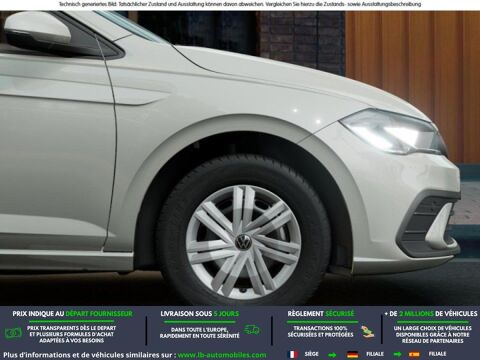Screen dimensions: 480x360
Task: Click green arrow before the Spanish flag
Action: (397, 355)
